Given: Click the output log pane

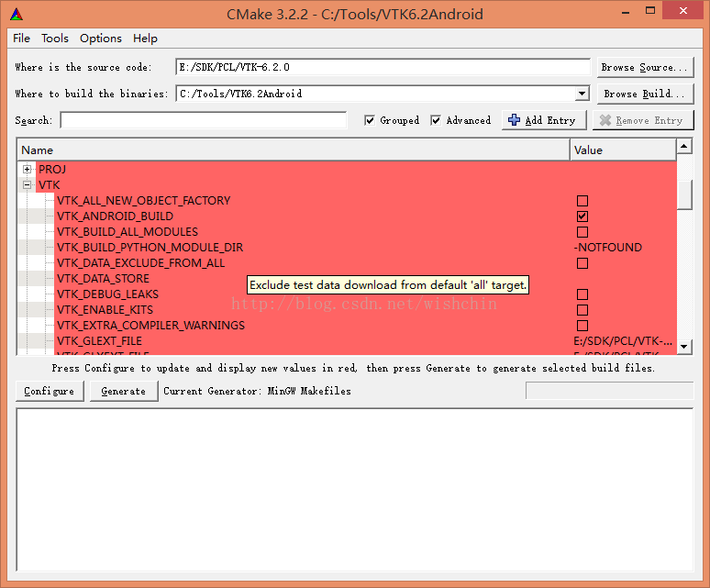Looking at the screenshot, I should coord(355,490).
